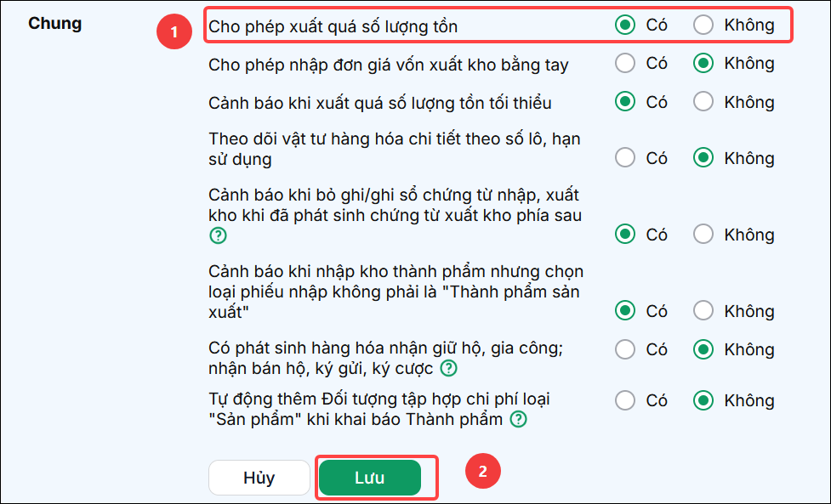Screen dimensions: 831x504
Task: Select Không for Cho phép xuất quá số lượng tồn
Action: [703, 25]
